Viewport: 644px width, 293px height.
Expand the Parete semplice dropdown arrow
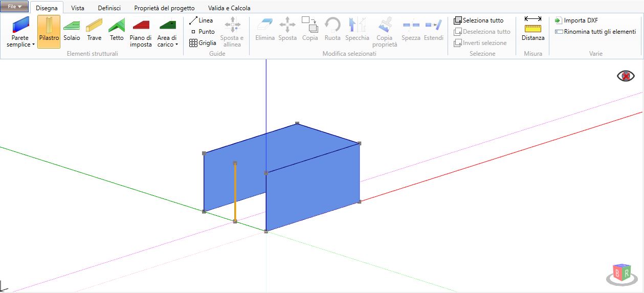click(33, 45)
